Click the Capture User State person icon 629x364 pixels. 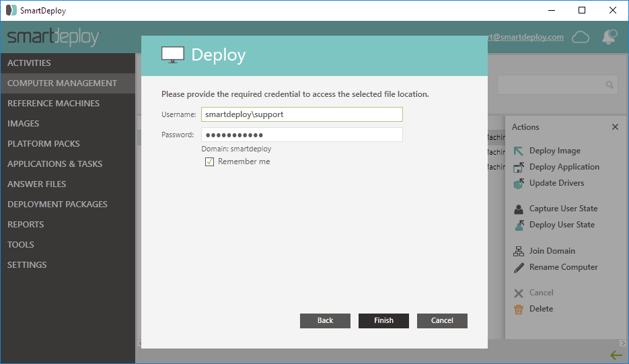pyautogui.click(x=518, y=209)
